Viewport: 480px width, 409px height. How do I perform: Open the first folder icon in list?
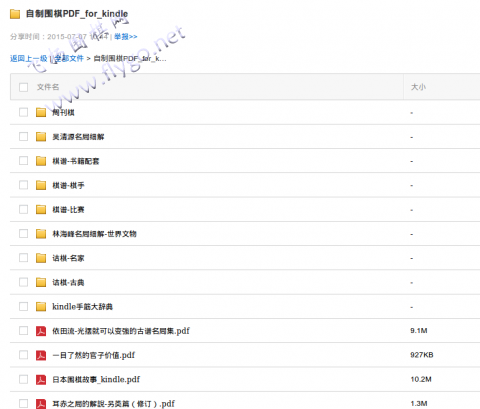click(41, 112)
